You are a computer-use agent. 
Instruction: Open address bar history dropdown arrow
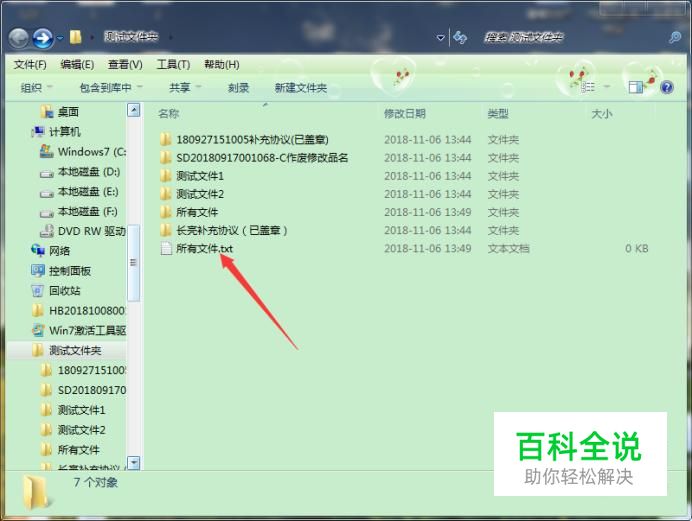pyautogui.click(x=440, y=38)
